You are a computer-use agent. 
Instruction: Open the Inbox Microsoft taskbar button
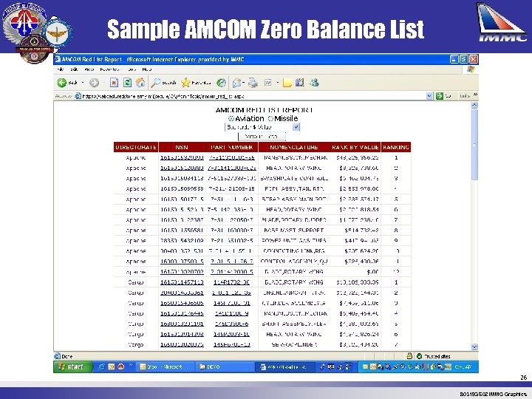click(165, 366)
